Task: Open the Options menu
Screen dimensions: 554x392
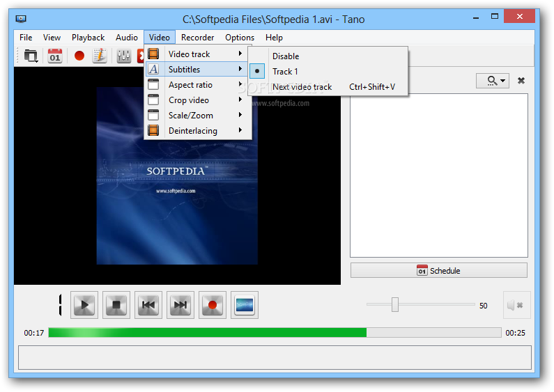Action: point(240,38)
